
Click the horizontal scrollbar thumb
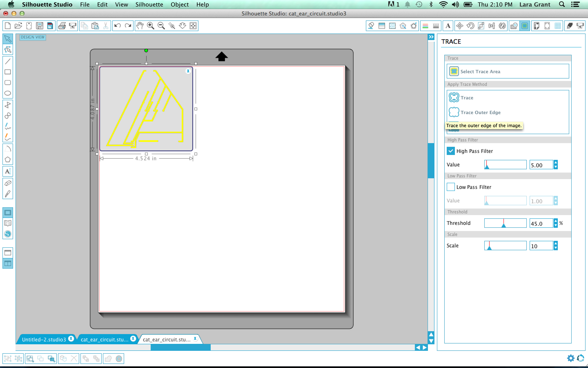point(180,347)
